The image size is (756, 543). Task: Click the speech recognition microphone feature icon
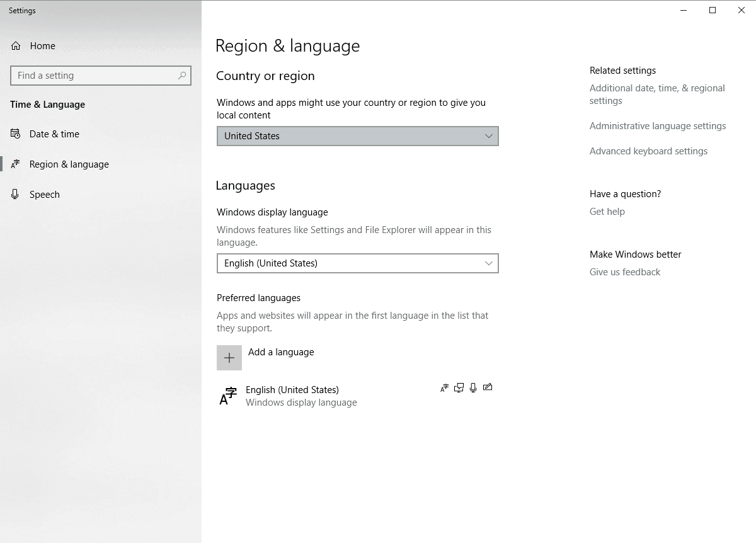[473, 388]
